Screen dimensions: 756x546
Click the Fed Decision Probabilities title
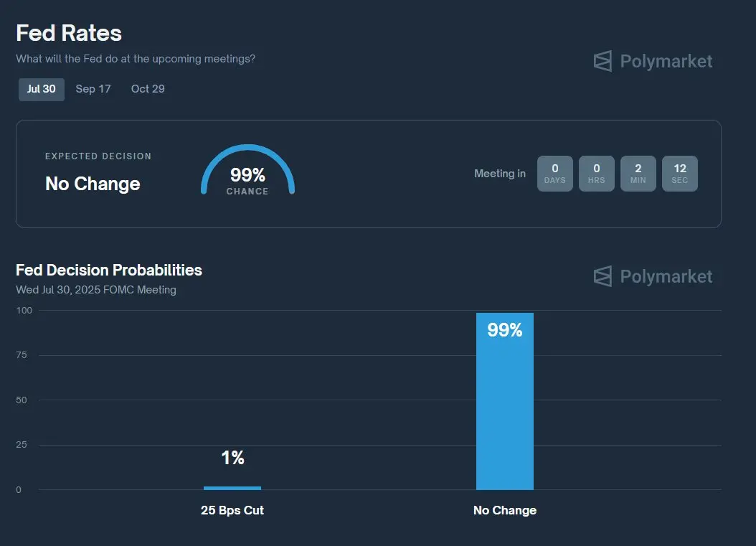109,270
